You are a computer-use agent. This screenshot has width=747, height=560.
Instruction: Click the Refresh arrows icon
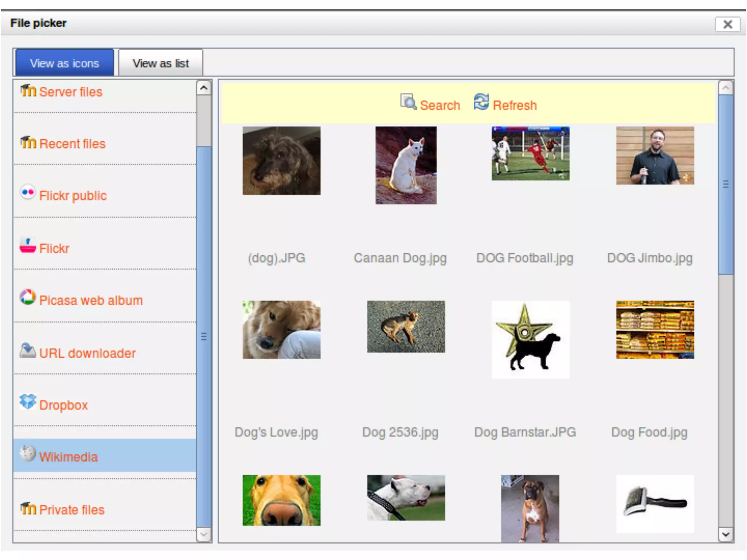(481, 102)
